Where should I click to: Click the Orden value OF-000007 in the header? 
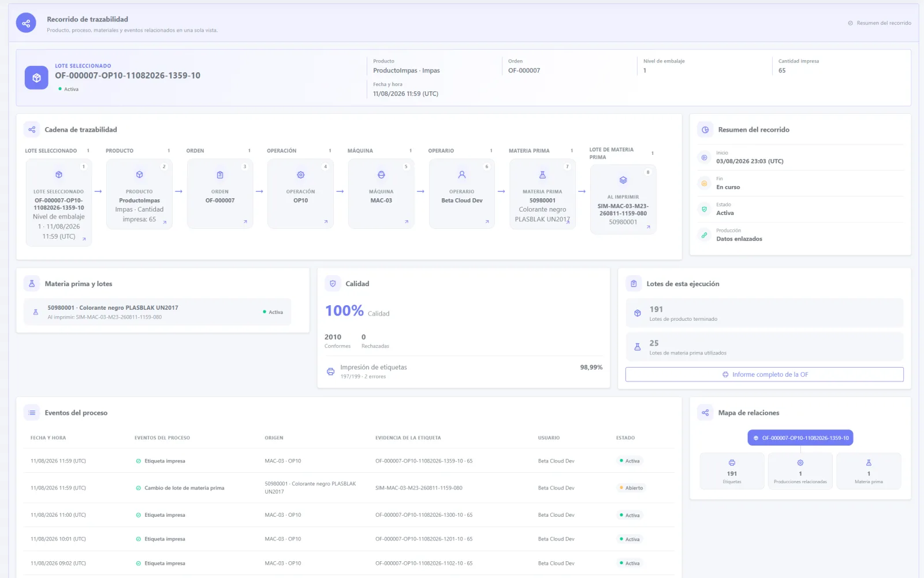pyautogui.click(x=524, y=71)
